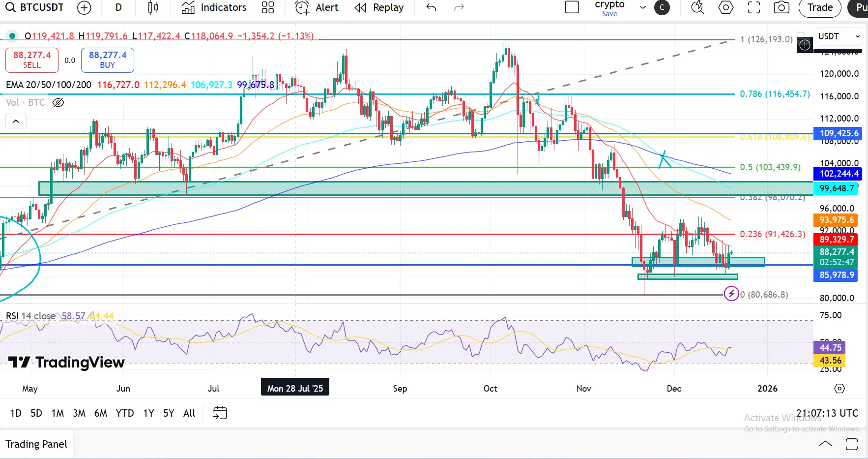Viewport: 868px width, 459px height.
Task: Save the crypto layout
Action: click(609, 14)
